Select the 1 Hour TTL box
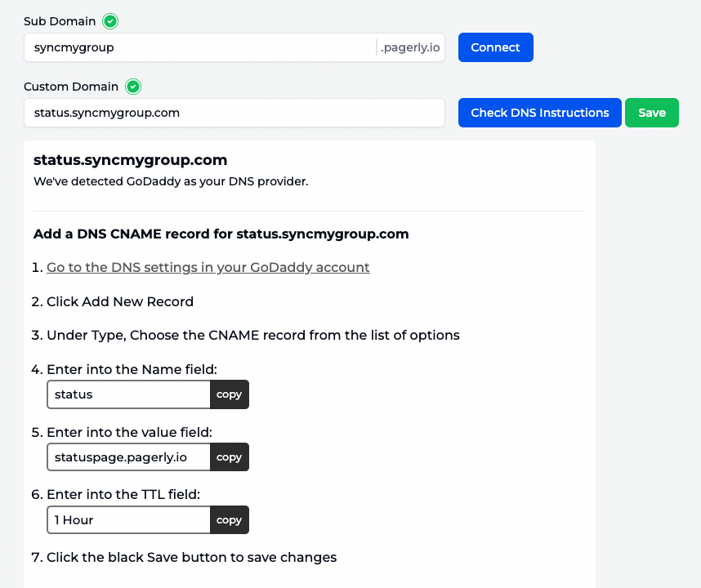This screenshot has width=701, height=588. (x=129, y=520)
